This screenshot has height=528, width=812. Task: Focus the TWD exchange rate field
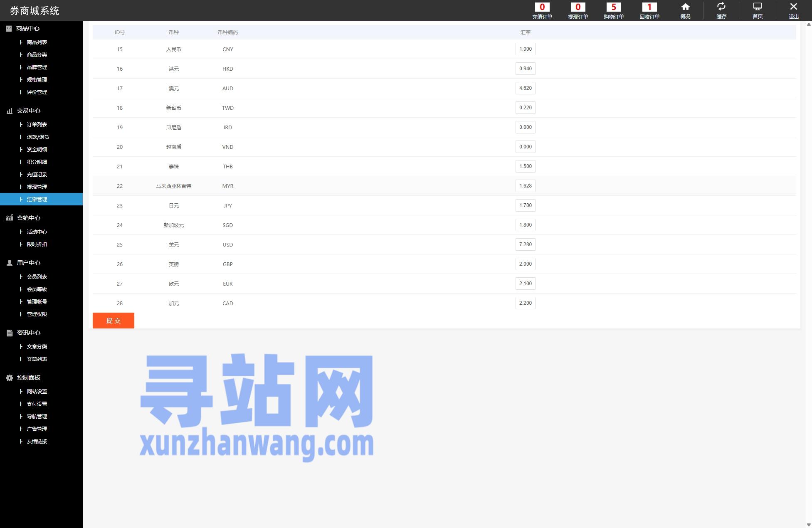[x=526, y=108]
